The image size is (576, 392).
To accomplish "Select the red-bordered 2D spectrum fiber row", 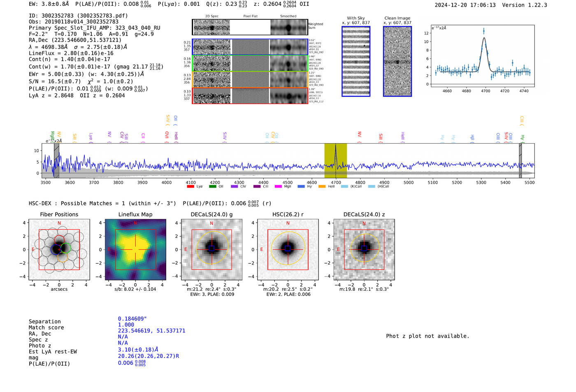I will 250,96.
